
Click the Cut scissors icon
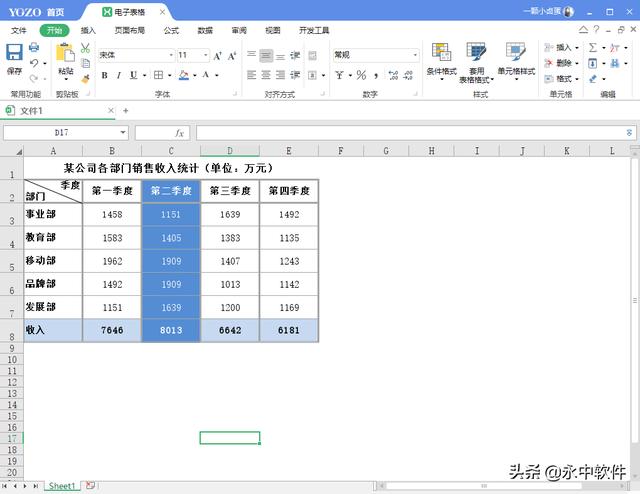85,47
